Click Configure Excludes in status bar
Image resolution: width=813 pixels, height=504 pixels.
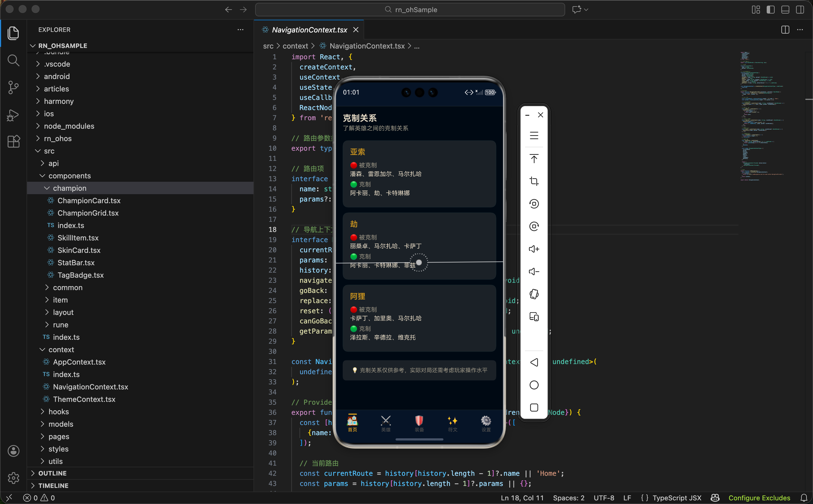coord(759,498)
